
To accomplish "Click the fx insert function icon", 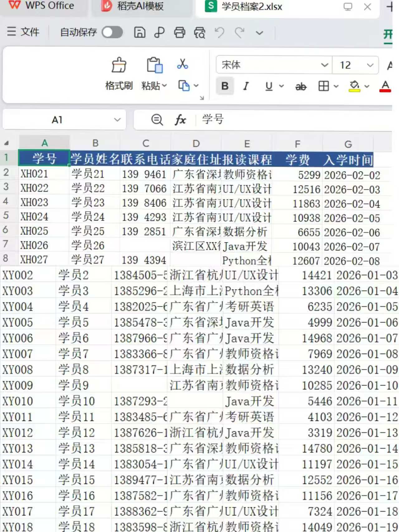I will [180, 120].
